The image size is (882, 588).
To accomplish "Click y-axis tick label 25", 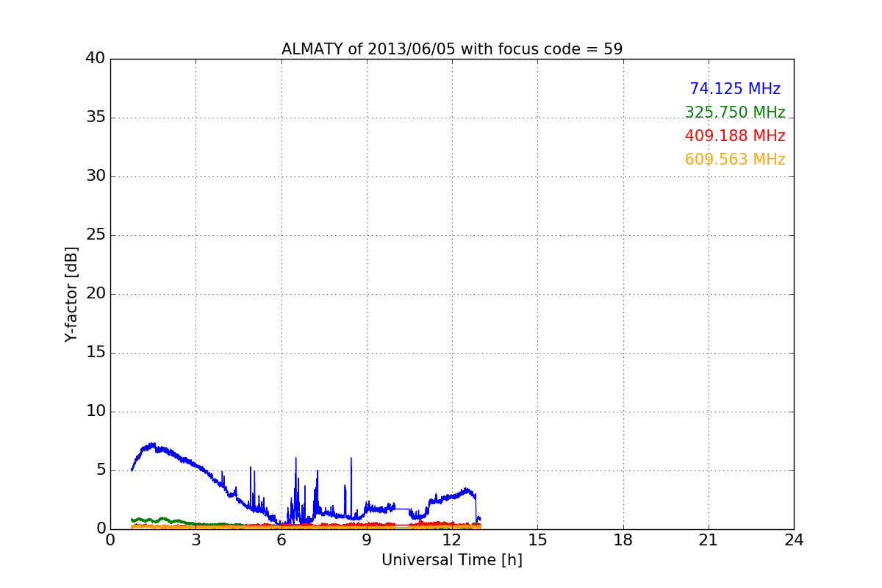I will (x=96, y=235).
